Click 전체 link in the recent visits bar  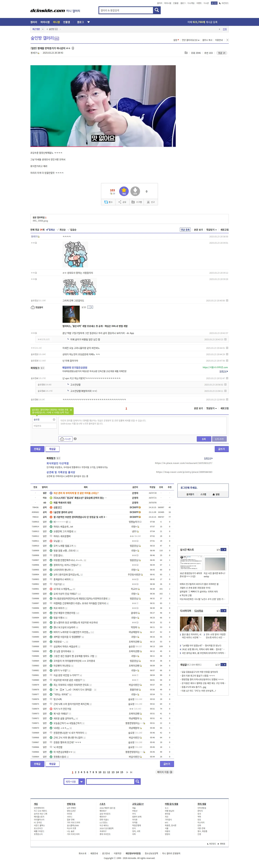(225, 29)
